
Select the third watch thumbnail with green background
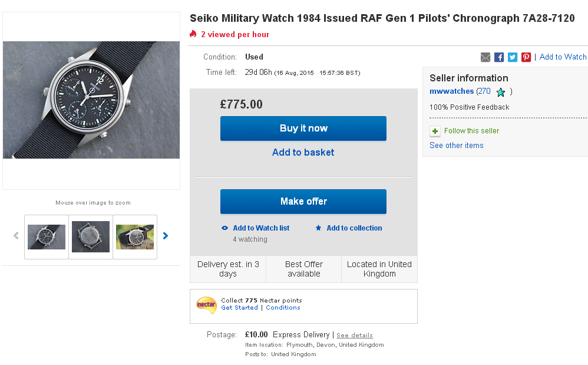click(x=134, y=236)
